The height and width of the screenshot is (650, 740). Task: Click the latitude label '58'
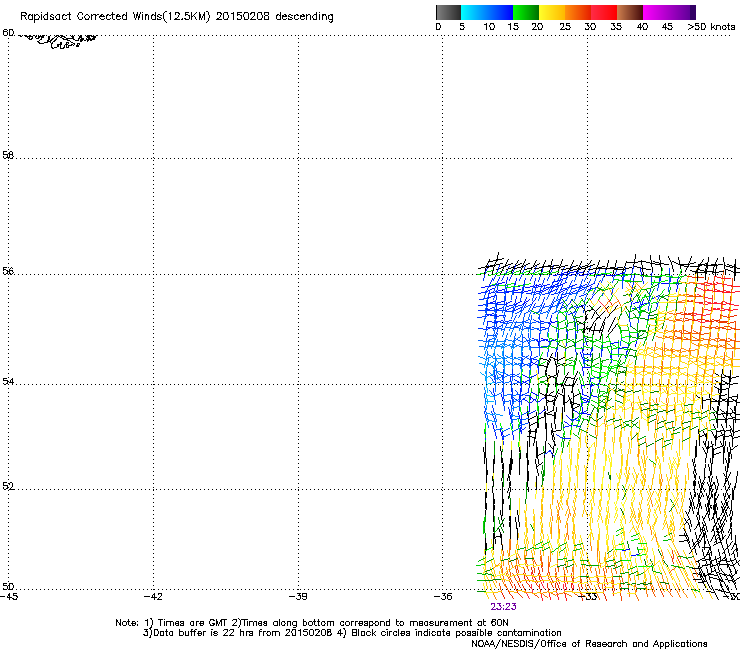tap(8, 155)
